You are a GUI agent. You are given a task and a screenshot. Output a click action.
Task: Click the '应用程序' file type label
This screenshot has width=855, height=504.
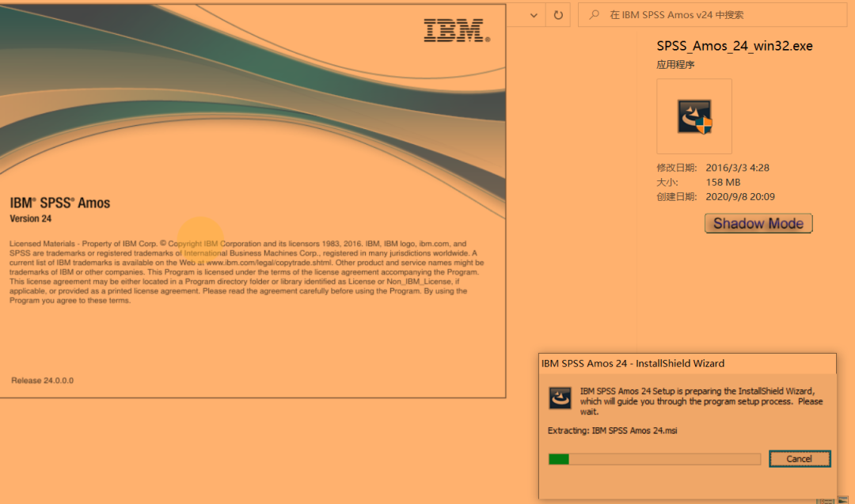(675, 65)
